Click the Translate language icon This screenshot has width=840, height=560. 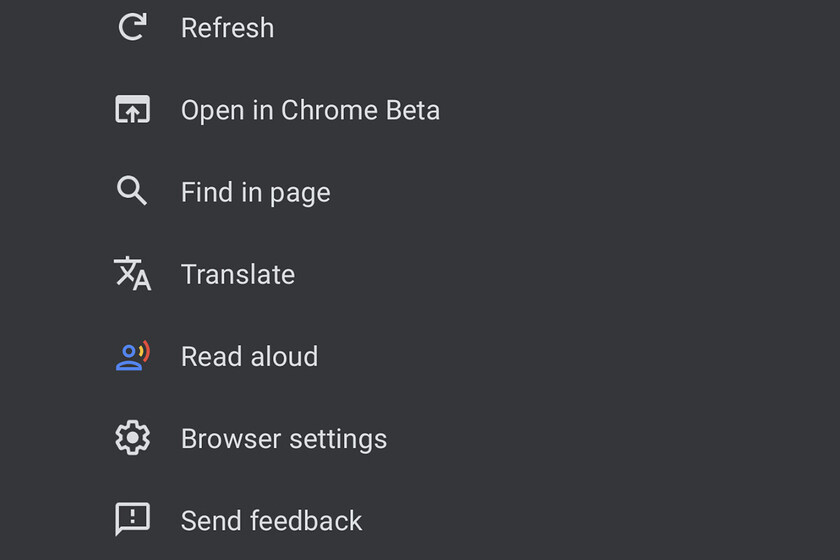pyautogui.click(x=132, y=273)
